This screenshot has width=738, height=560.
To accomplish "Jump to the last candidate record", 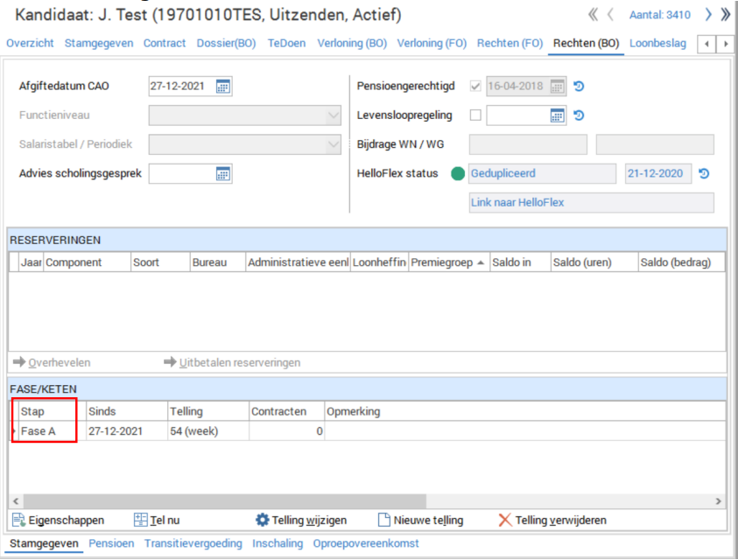I will tap(725, 15).
